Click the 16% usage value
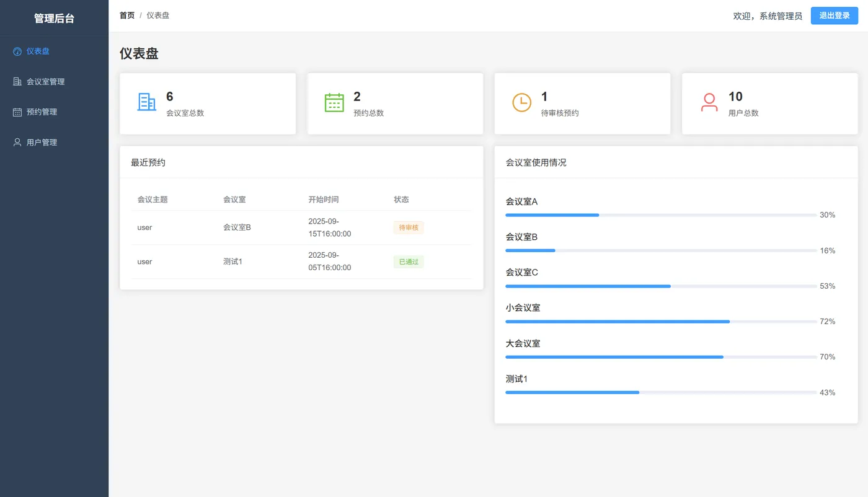 828,250
